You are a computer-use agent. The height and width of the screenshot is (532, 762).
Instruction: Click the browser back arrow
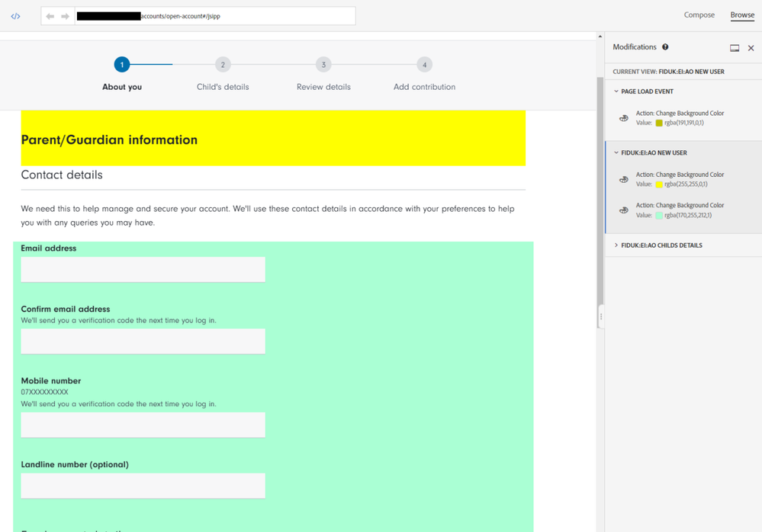[50, 16]
